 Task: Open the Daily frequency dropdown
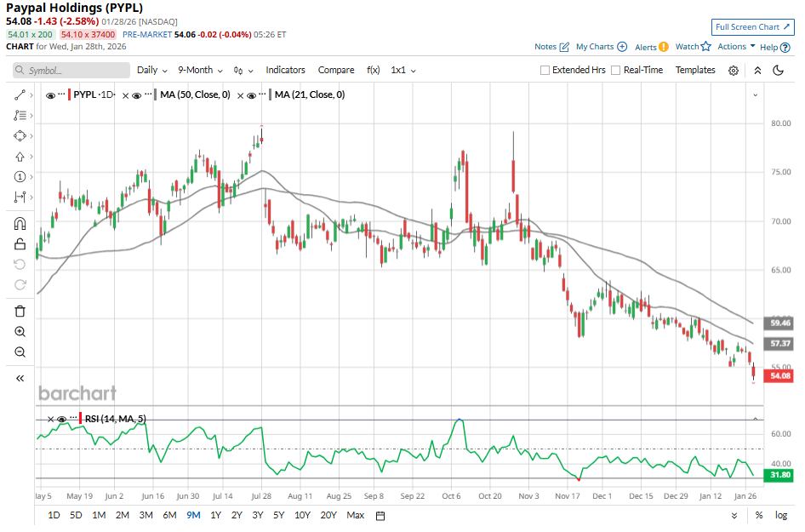click(x=151, y=71)
